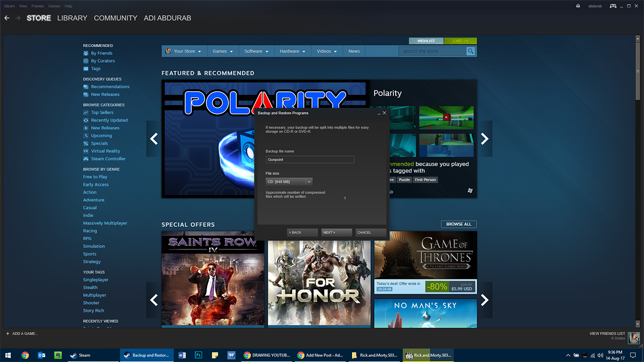Click the Top Sellers chart icon
The width and height of the screenshot is (644, 362).
coord(86,113)
